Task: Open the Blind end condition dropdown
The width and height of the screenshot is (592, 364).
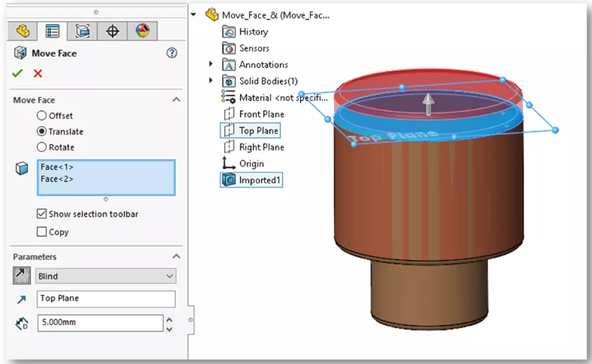Action: 105,276
